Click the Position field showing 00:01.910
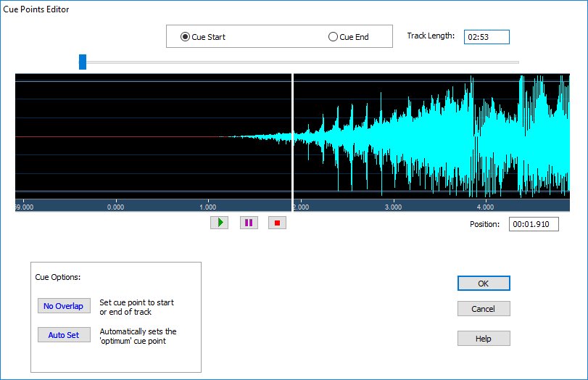The image size is (588, 380). [534, 224]
